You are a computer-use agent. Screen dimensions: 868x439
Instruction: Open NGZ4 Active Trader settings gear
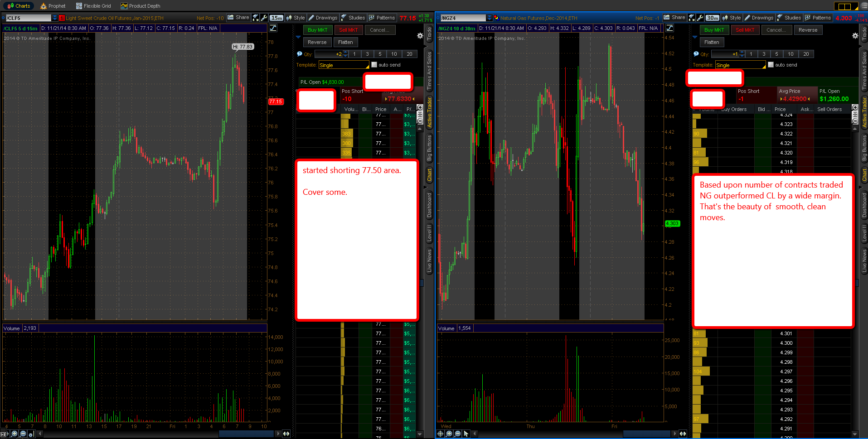click(x=855, y=36)
